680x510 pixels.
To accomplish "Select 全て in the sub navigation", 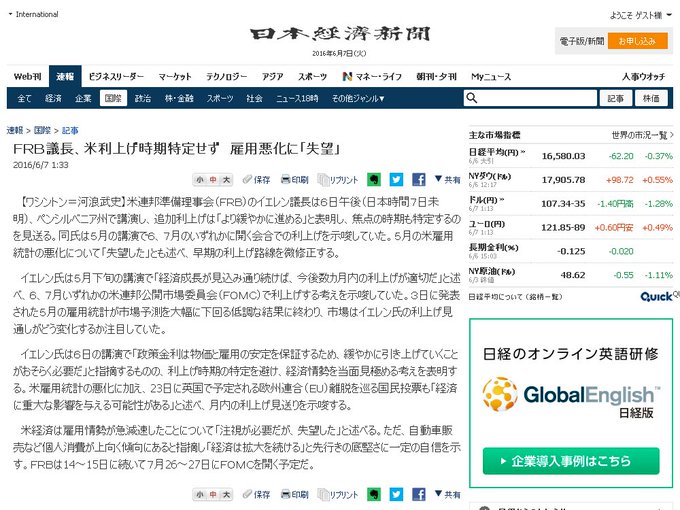I will point(24,98).
